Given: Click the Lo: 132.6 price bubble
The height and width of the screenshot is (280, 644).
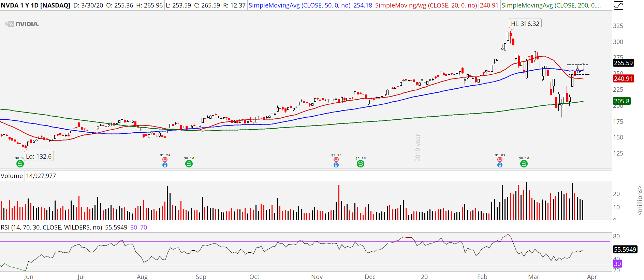Looking at the screenshot, I should point(39,156).
